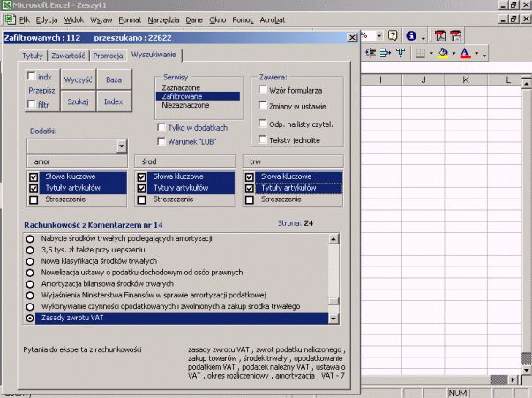Image resolution: width=532 pixels, height=398 pixels.
Task: Open the Dodatki dropdown list
Action: click(121, 146)
